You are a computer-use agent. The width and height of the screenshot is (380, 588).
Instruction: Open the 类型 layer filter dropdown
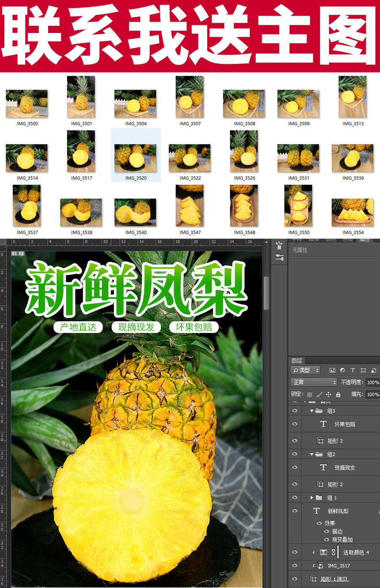tap(305, 370)
